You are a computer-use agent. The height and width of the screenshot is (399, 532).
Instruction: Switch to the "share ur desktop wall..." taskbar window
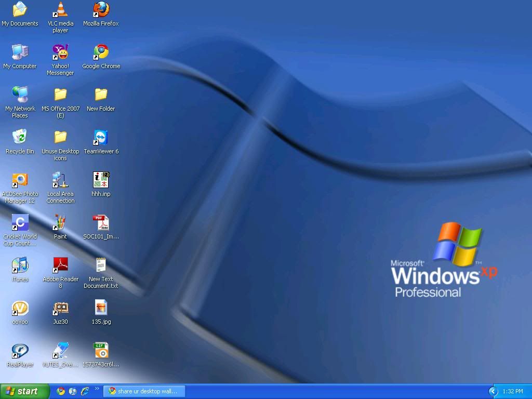click(144, 391)
